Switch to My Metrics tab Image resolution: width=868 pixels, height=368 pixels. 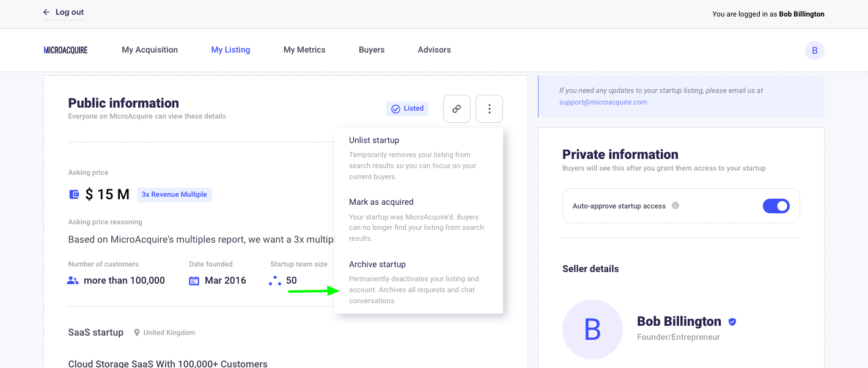coord(304,50)
